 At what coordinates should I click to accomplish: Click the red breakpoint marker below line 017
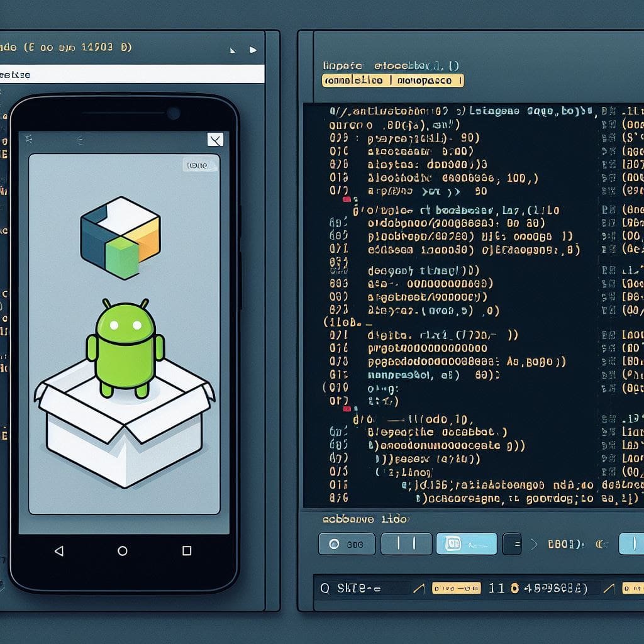[347, 199]
